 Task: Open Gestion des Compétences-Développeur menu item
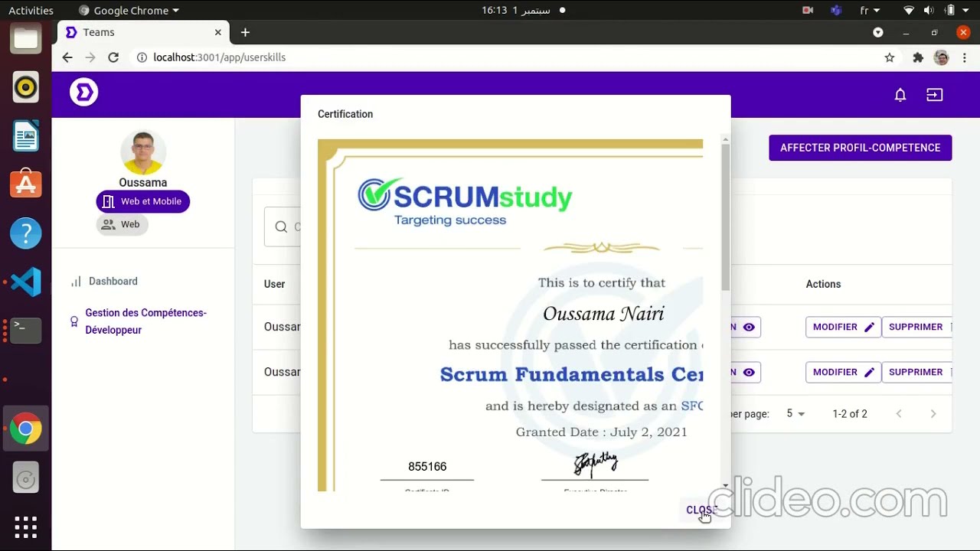click(x=145, y=321)
